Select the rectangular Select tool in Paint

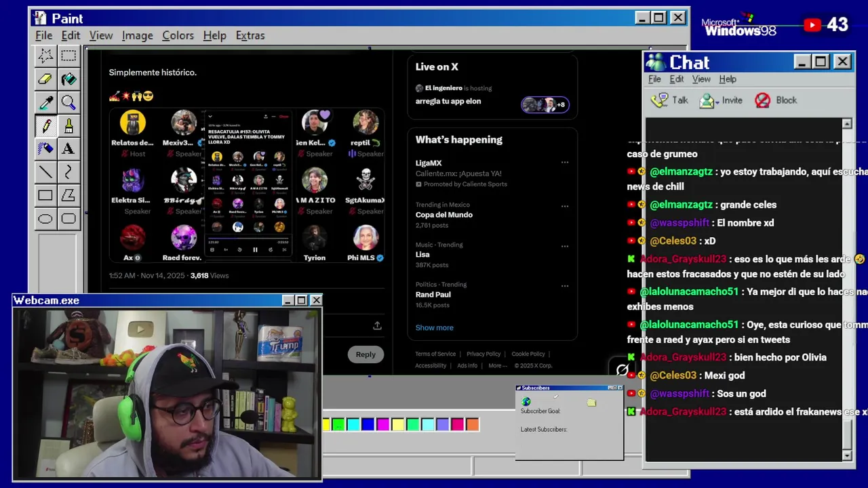[x=68, y=56]
